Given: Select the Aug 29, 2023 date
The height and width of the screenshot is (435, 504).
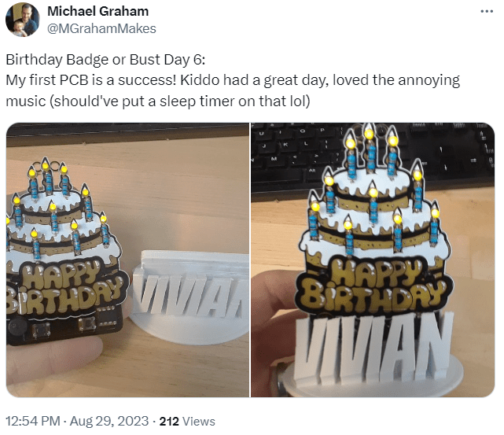Looking at the screenshot, I should [x=109, y=421].
